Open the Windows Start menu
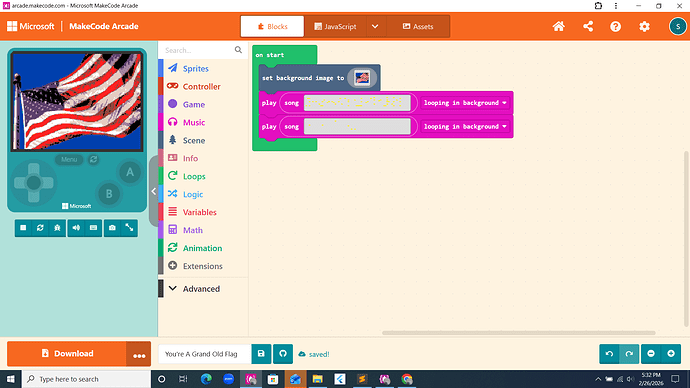The height and width of the screenshot is (388, 690). coord(11,379)
